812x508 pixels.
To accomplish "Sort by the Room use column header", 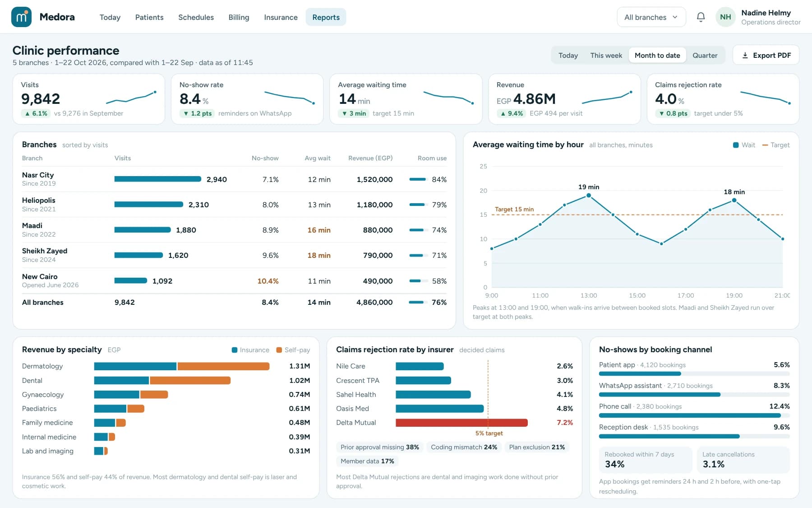I will click(x=432, y=158).
